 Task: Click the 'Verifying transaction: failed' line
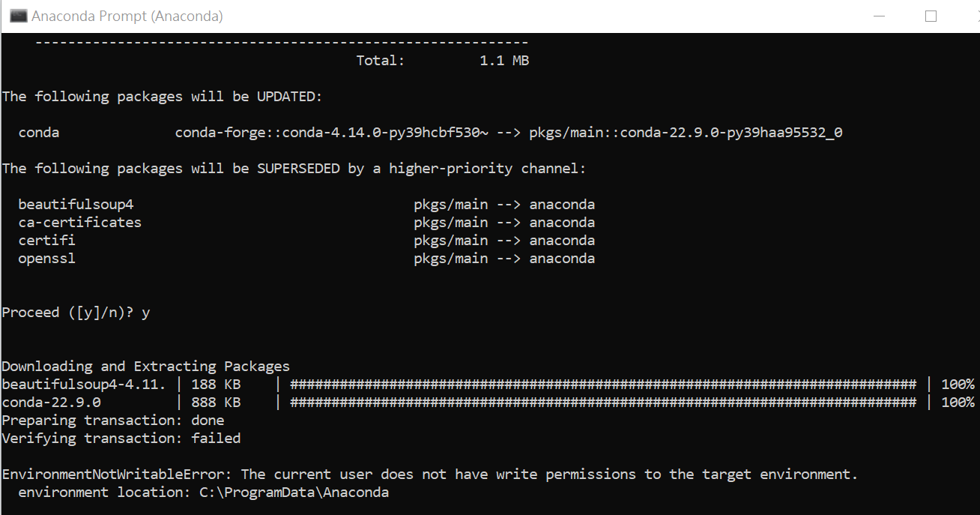pyautogui.click(x=121, y=439)
